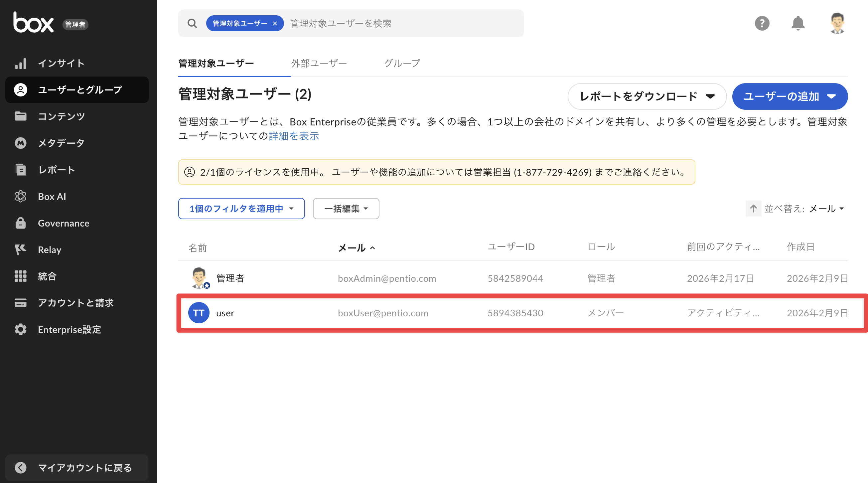Click the 作成日 column header
This screenshot has height=483, width=868.
click(800, 246)
